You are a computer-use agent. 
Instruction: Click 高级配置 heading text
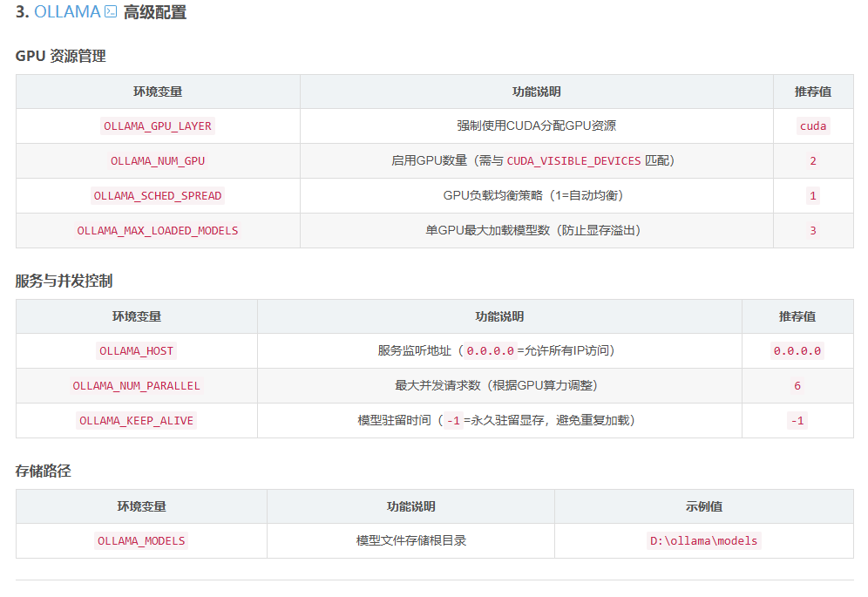pos(155,11)
